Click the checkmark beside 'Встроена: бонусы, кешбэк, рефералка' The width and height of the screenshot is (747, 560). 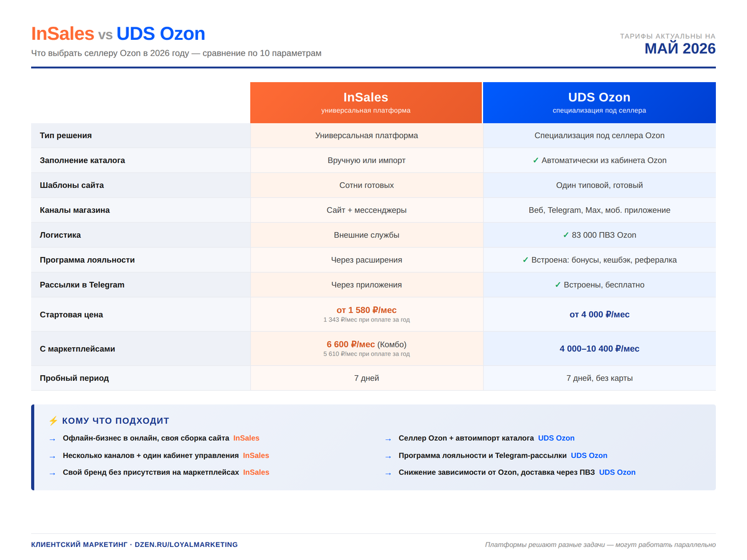(x=526, y=260)
